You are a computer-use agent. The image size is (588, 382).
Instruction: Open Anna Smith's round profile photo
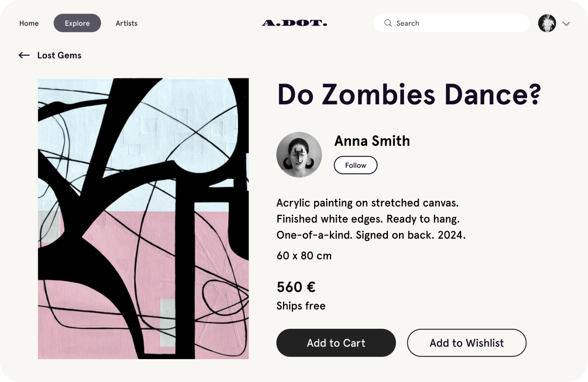coord(299,154)
